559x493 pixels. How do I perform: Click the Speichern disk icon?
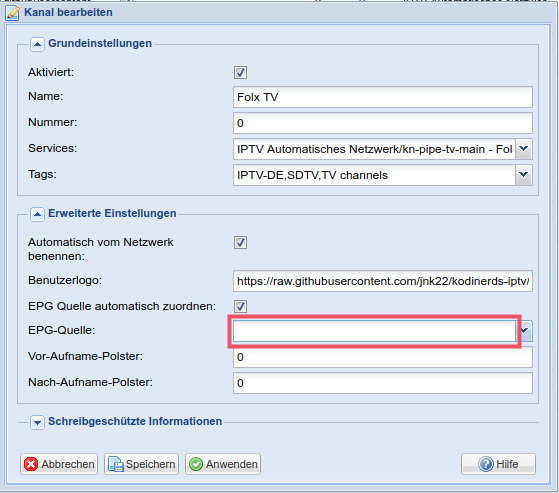coord(116,464)
